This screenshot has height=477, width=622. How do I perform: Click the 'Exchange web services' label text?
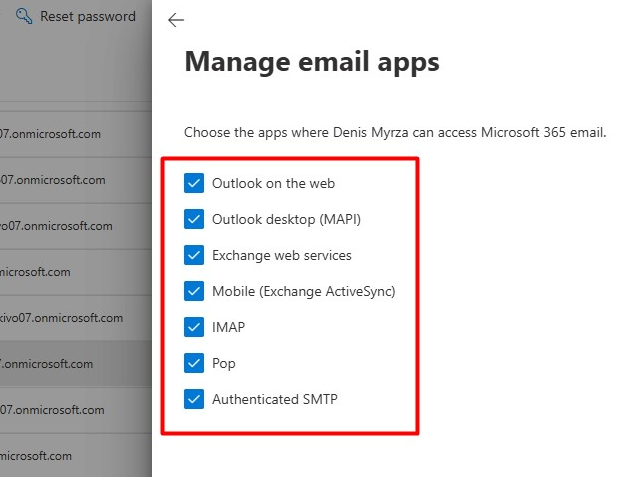point(281,255)
